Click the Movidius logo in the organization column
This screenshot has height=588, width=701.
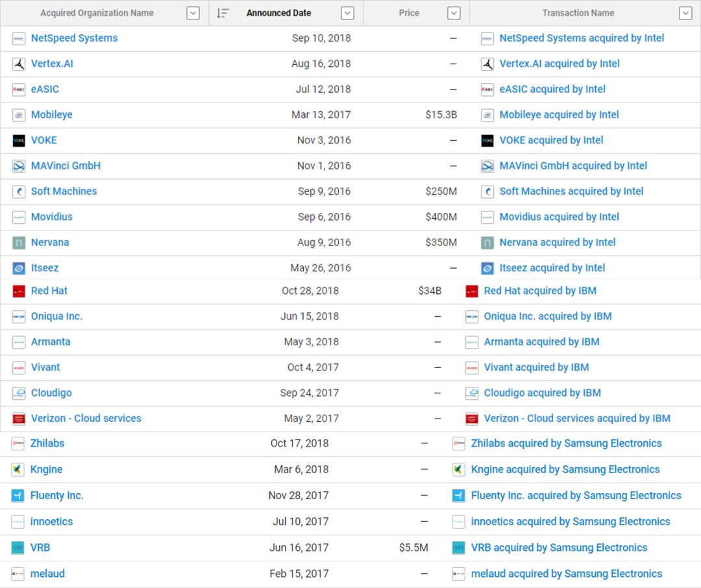[19, 217]
